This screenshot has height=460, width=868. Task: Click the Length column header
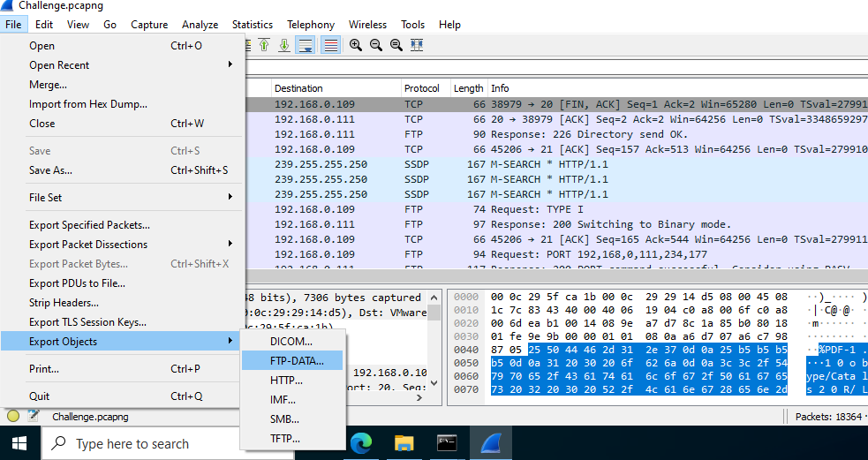[x=468, y=88]
